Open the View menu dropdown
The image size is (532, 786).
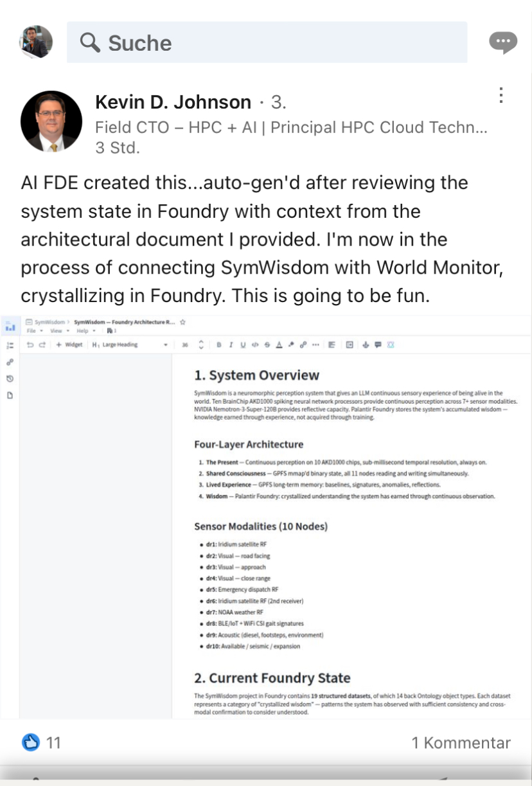58,330
